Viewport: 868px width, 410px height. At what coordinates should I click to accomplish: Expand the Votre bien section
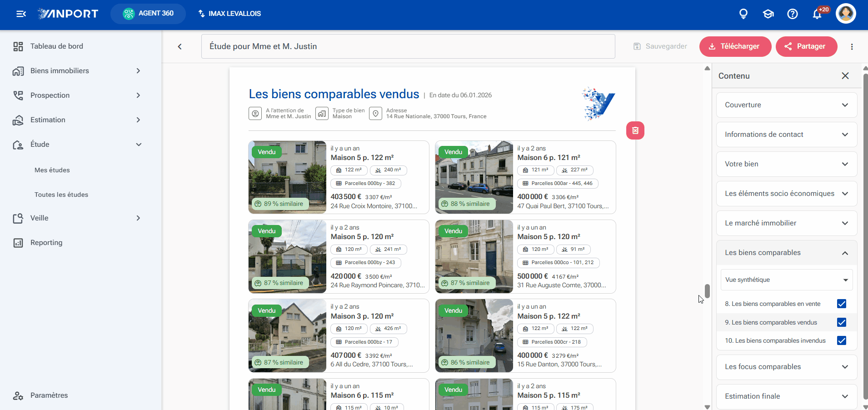787,164
